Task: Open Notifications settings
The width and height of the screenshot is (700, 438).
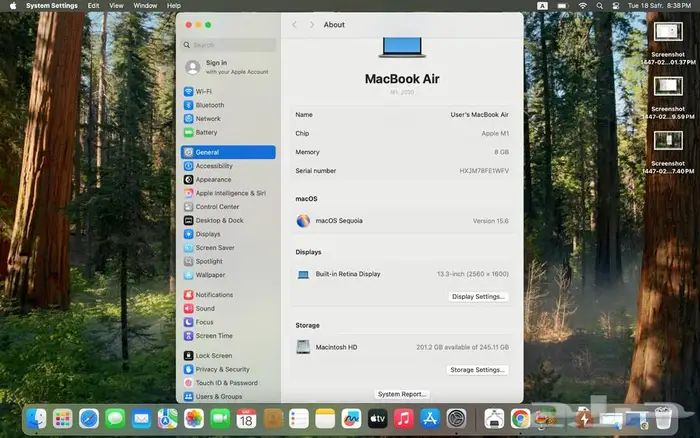Action: pos(228,295)
